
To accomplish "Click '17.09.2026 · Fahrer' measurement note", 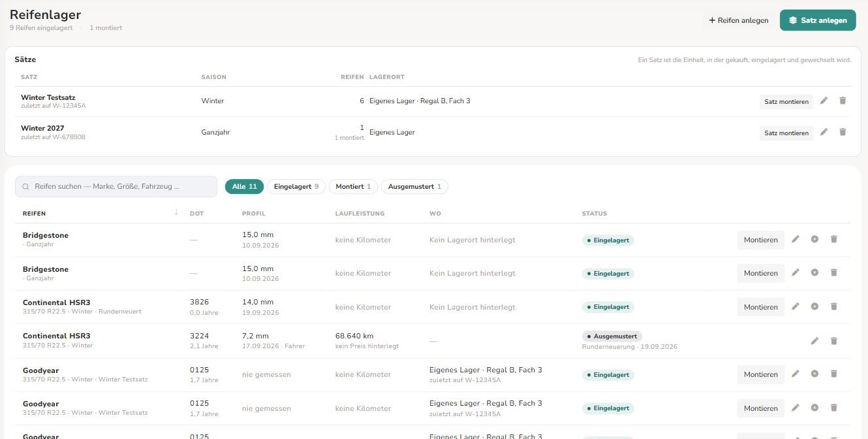I will tap(273, 346).
